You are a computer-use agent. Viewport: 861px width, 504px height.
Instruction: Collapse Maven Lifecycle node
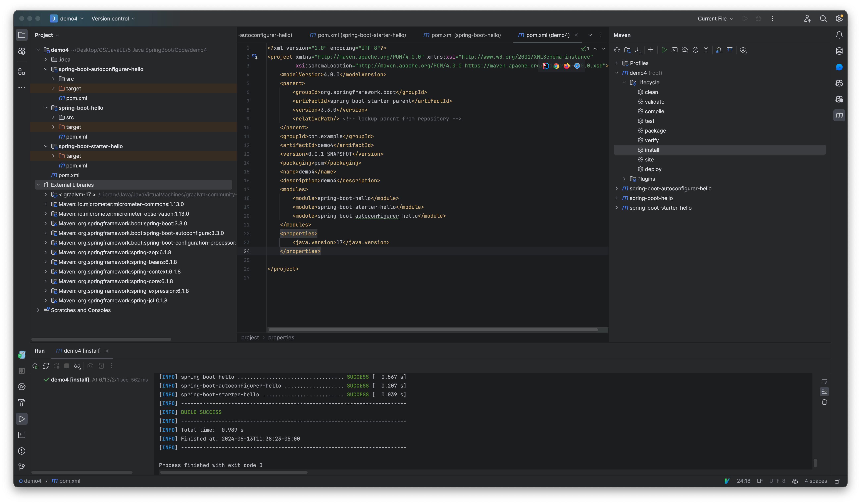click(x=624, y=83)
